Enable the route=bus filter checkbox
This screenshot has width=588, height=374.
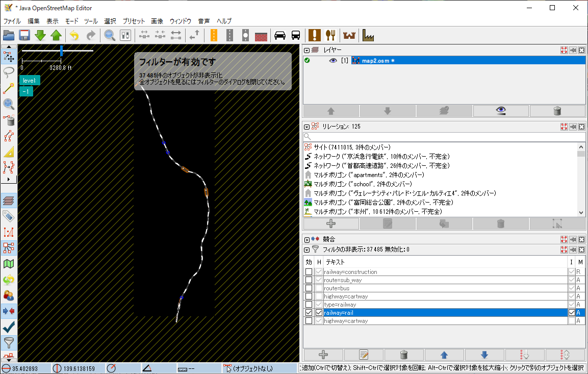(x=309, y=288)
